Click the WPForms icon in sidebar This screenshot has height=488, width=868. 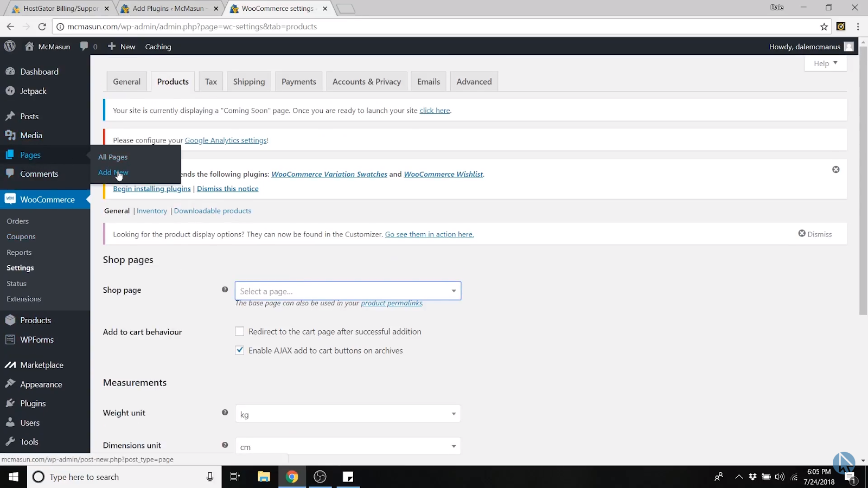click(10, 340)
